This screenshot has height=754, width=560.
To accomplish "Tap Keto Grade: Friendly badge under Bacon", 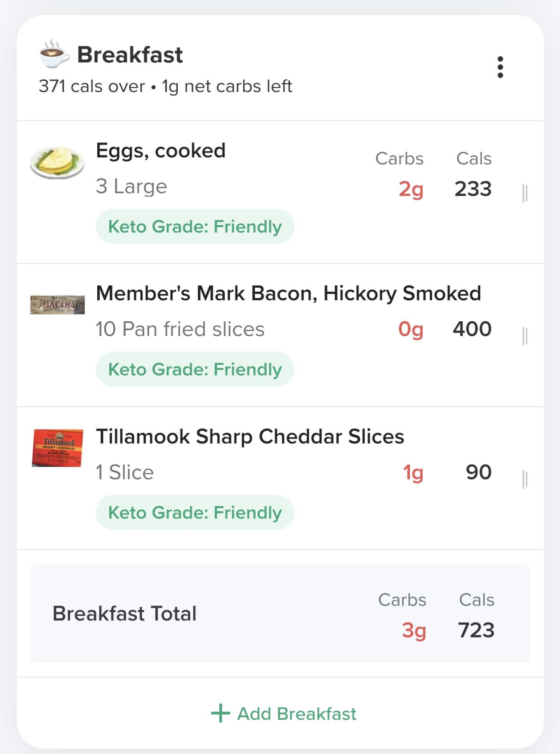I will click(195, 369).
